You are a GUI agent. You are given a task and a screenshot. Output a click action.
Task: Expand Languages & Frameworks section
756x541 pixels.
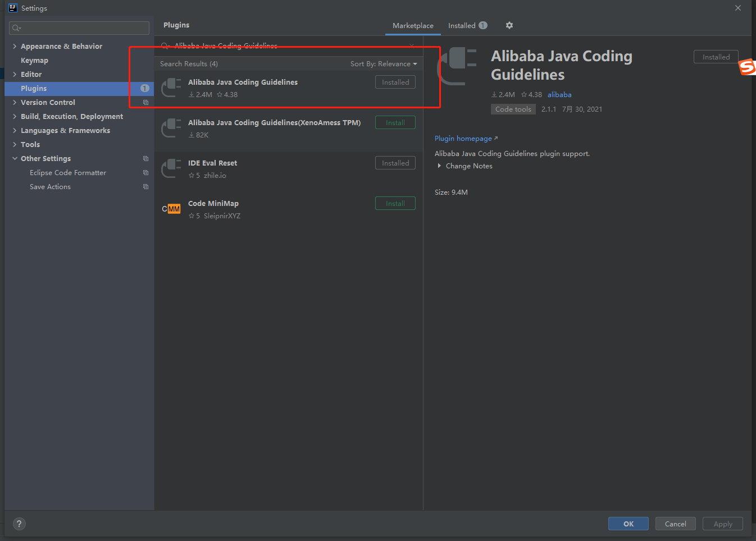click(x=15, y=130)
